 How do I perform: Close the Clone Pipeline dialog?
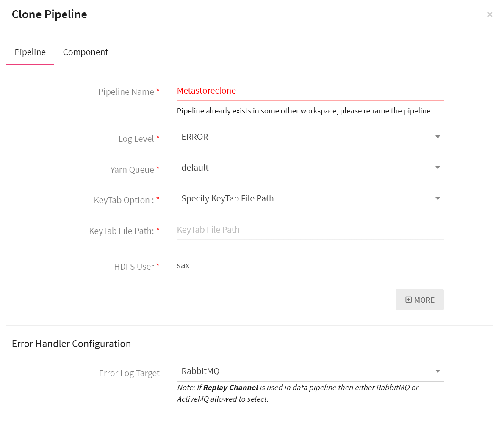click(x=490, y=14)
